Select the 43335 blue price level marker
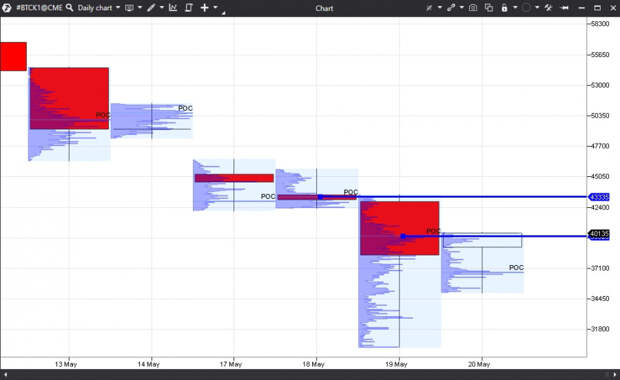The height and width of the screenshot is (380, 620). (599, 197)
